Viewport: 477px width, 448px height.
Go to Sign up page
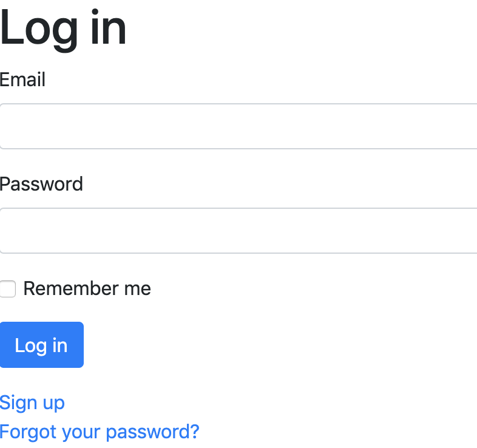[32, 402]
